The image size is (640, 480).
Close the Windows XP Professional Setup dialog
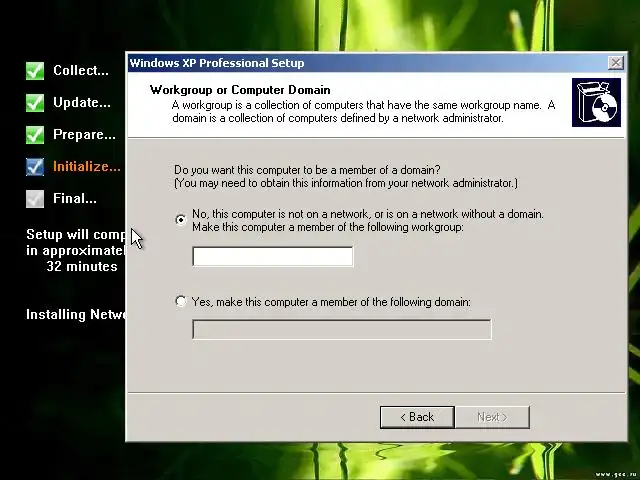point(616,63)
